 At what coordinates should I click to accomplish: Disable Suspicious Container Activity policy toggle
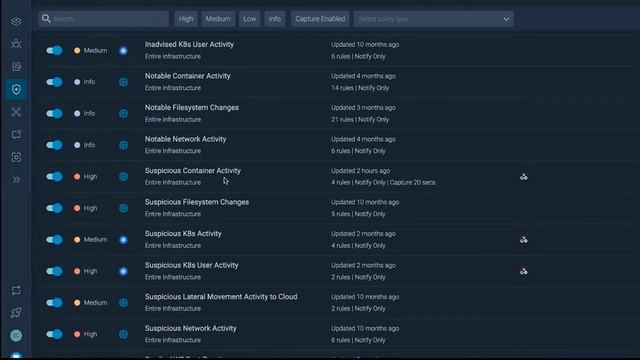[54, 177]
